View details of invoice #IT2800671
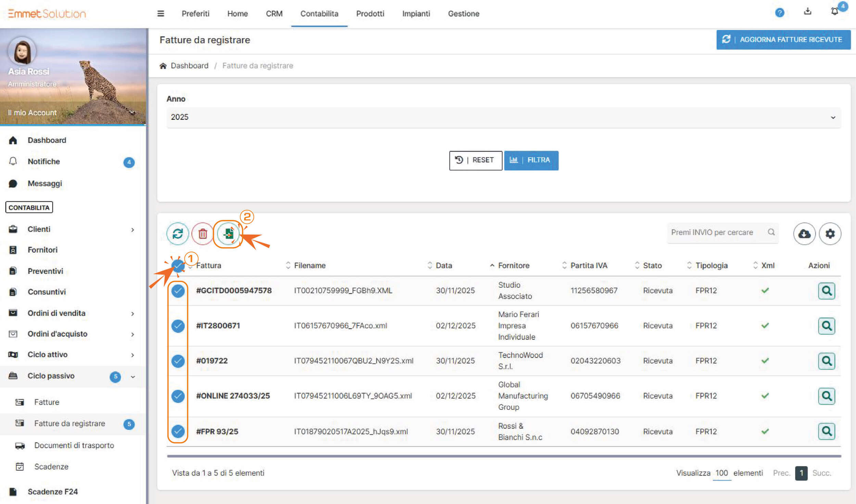Image resolution: width=856 pixels, height=504 pixels. pos(827,326)
